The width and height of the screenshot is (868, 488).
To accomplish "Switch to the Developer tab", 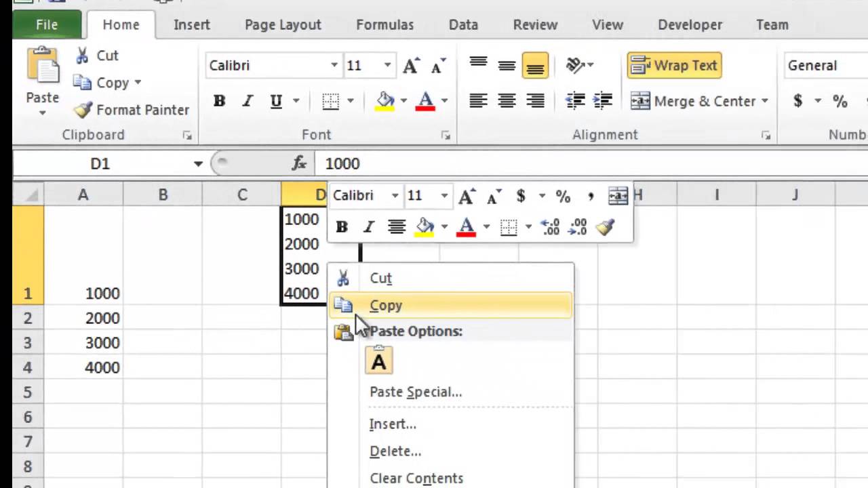I will 690,24.
